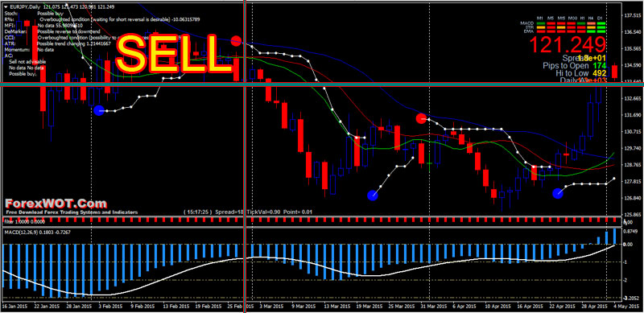Click the red sell dot beside the SELL label

[236, 41]
